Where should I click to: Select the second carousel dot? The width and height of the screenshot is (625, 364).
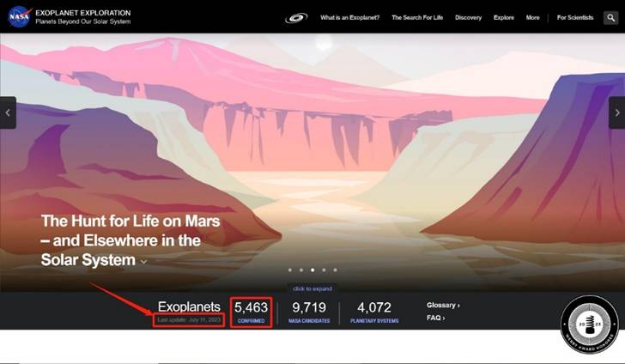coord(301,270)
